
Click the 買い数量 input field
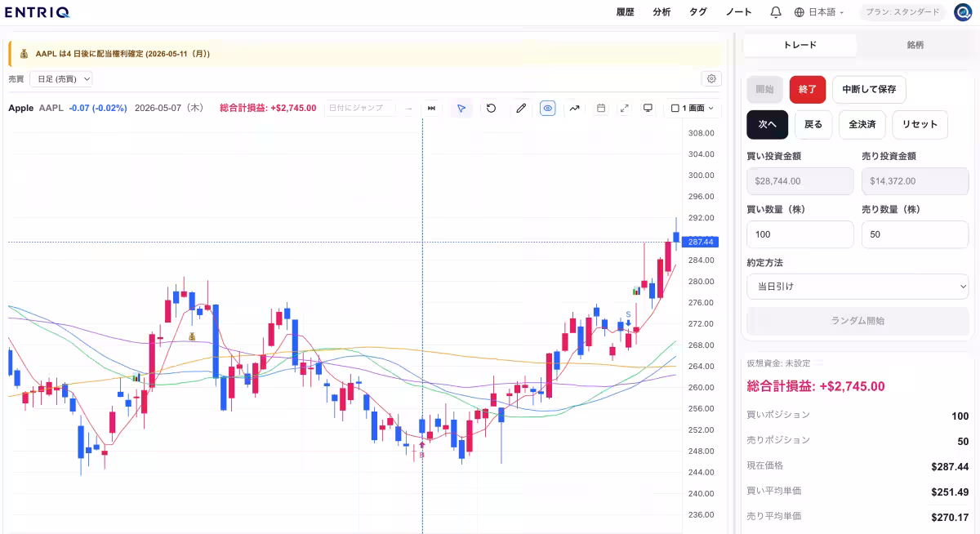pyautogui.click(x=800, y=234)
